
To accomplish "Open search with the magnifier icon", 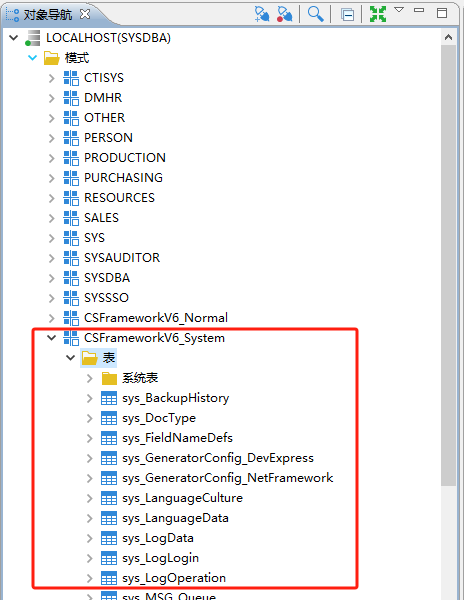I will (x=316, y=14).
